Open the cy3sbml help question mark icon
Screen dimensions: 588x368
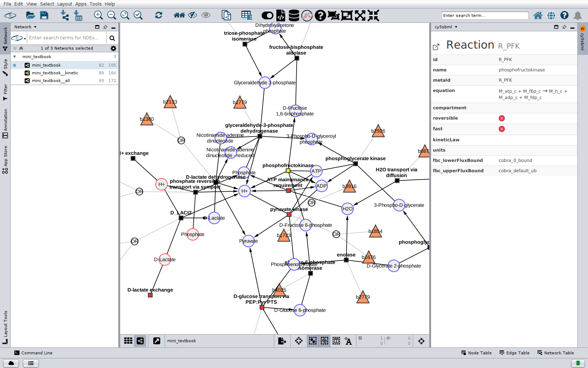(320, 15)
